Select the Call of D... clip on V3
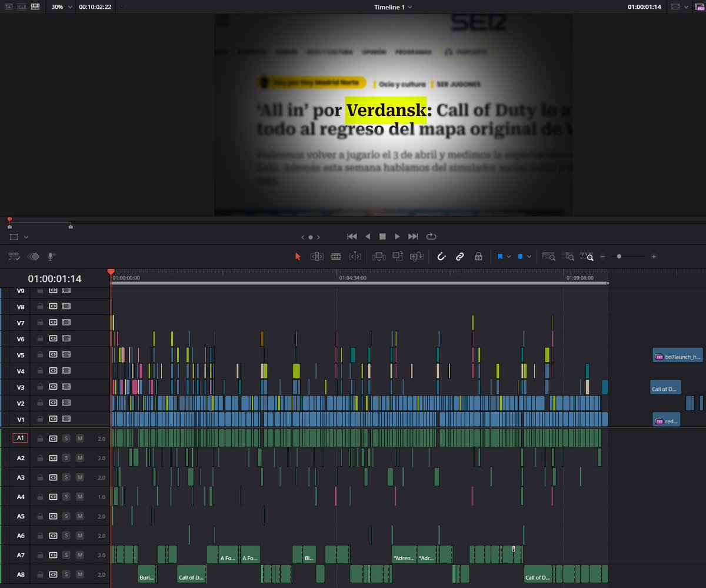 [665, 388]
